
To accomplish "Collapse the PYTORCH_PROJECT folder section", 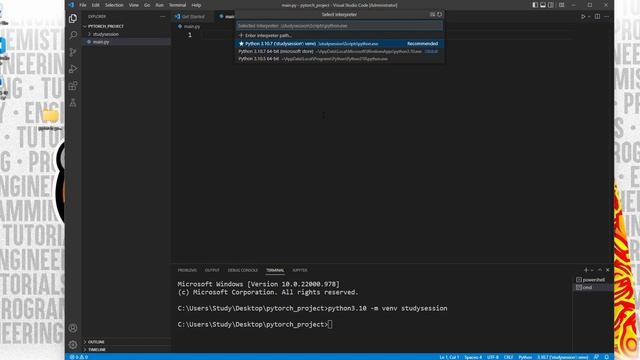I will [126, 26].
